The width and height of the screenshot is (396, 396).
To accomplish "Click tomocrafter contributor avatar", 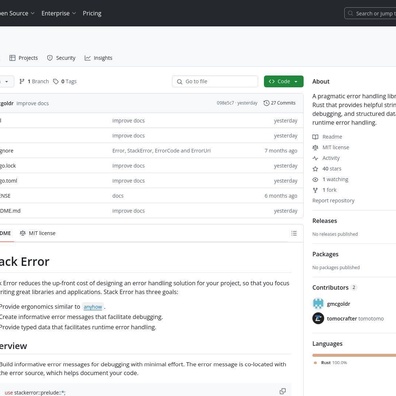I will [x=318, y=318].
